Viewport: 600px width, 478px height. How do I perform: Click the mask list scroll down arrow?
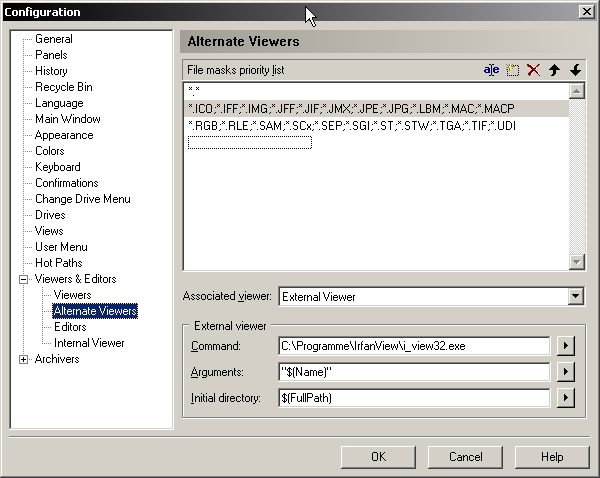coord(577,262)
